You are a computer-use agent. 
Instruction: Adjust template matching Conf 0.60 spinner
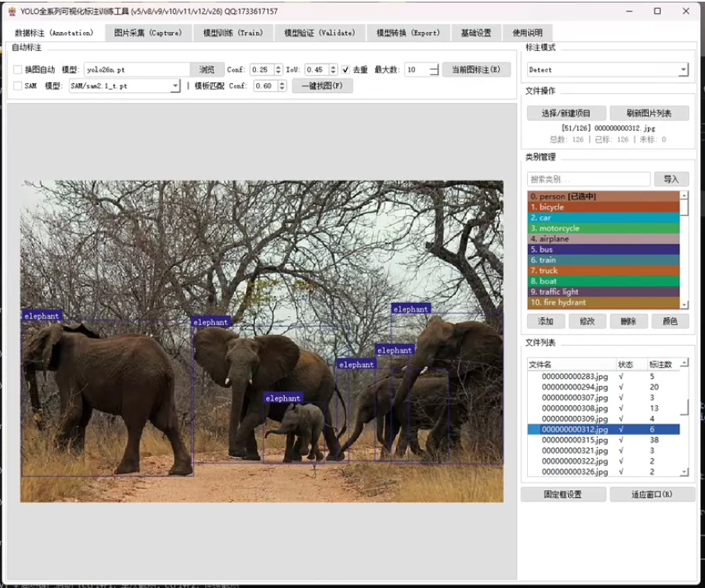tap(282, 86)
